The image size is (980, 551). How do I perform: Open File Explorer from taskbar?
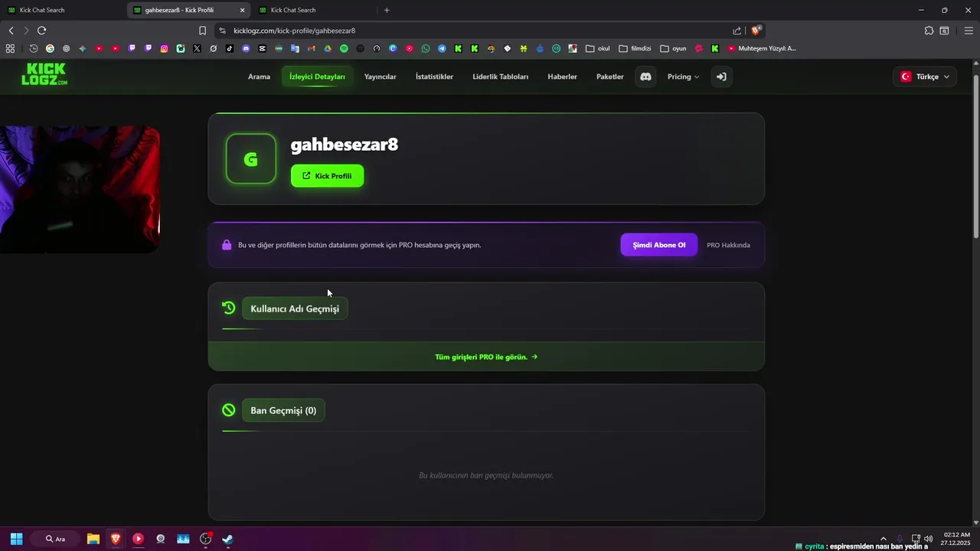(93, 539)
